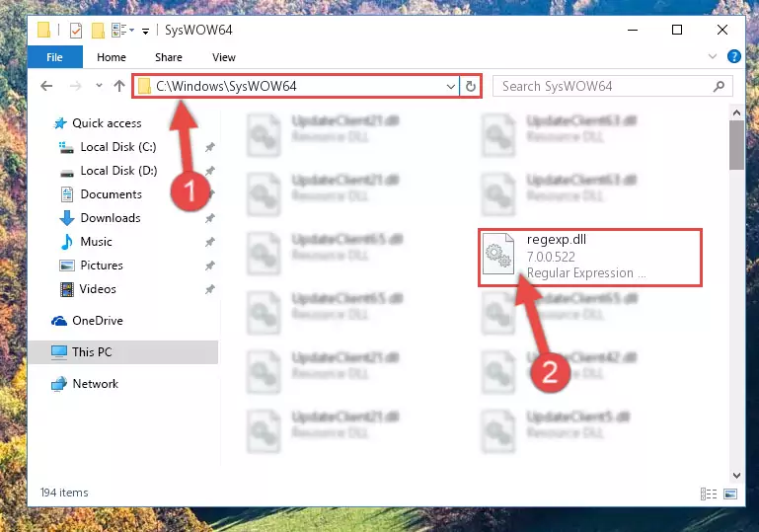
Task: Refresh the SysWOW64 folder view
Action: click(471, 87)
